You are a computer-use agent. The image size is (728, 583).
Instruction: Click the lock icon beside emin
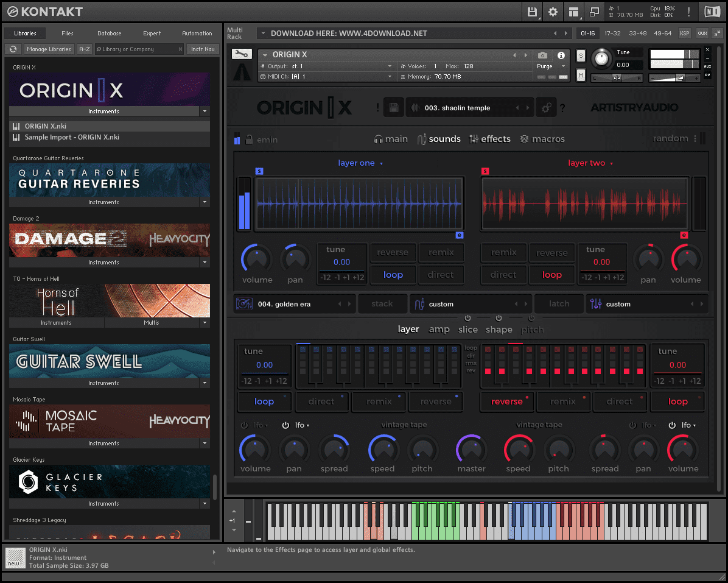point(250,139)
